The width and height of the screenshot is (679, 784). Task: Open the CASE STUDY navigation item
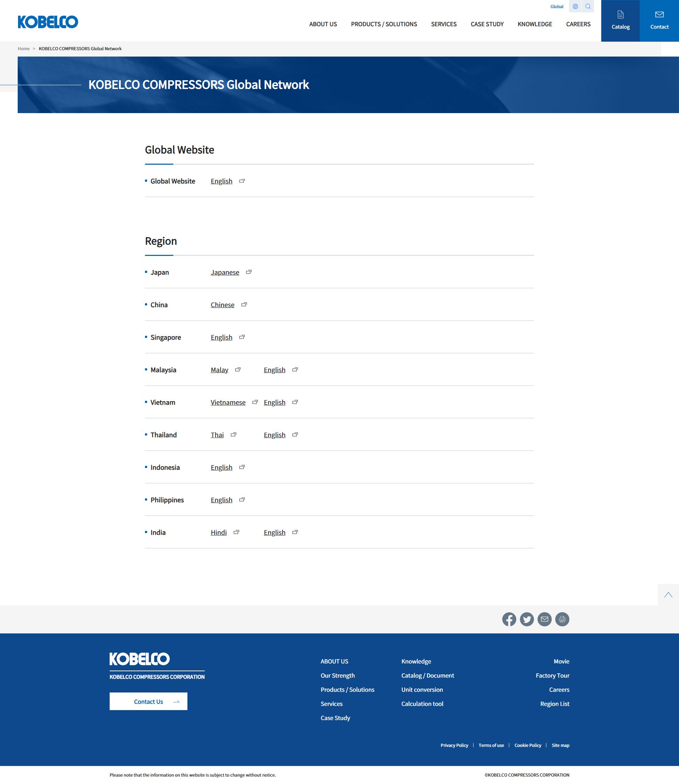coord(487,24)
